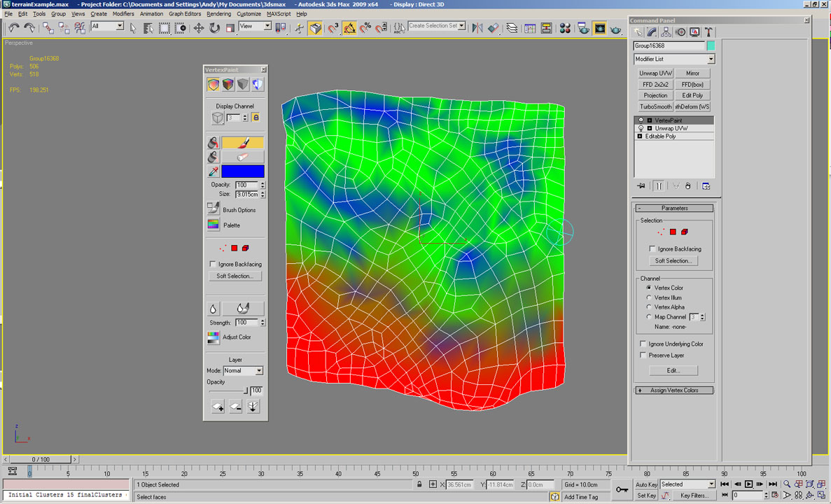Screen dimensions: 831x504
Task: Open the VertexPaint Palette icon
Action: click(x=214, y=225)
